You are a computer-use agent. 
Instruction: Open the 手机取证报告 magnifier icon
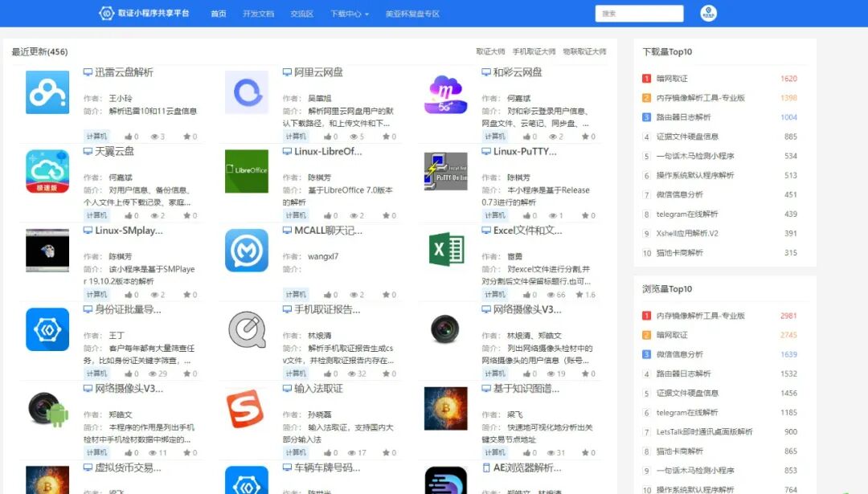coord(247,329)
